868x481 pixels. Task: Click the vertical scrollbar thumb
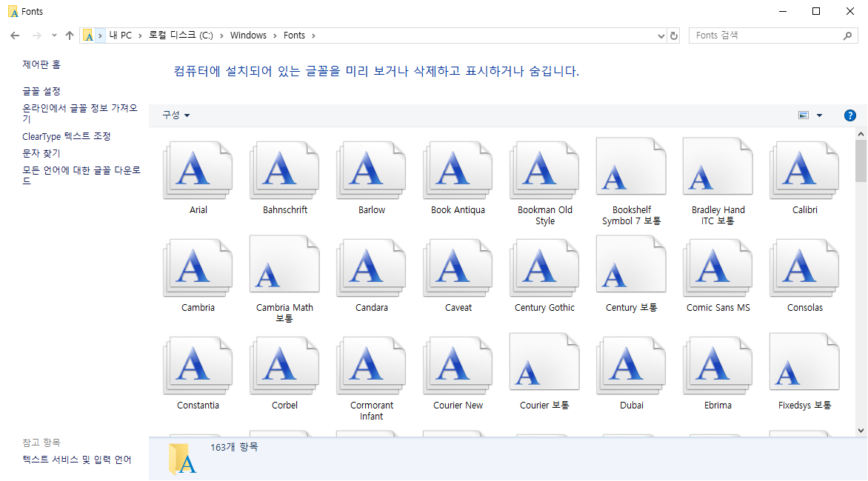pos(861,161)
